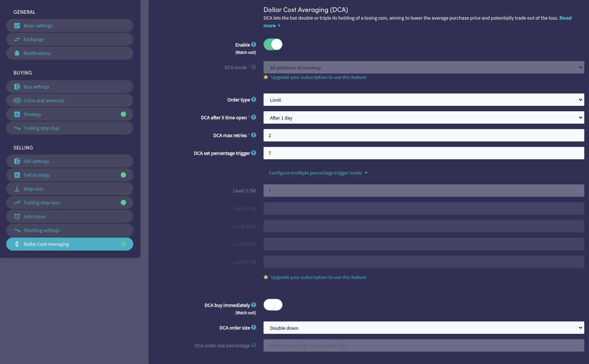Click the help icon beside Order type
Image resolution: width=589 pixels, height=364 pixels.
point(254,100)
